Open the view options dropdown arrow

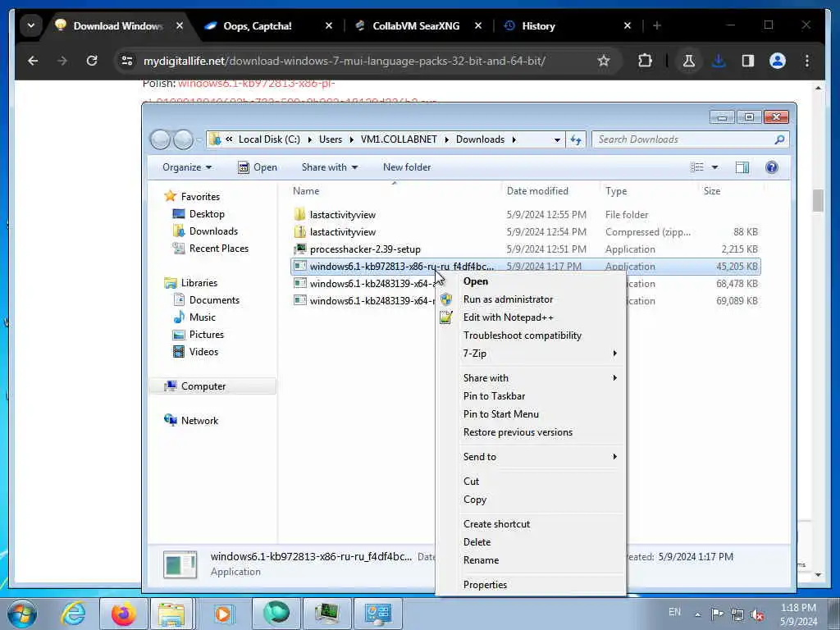pyautogui.click(x=714, y=167)
